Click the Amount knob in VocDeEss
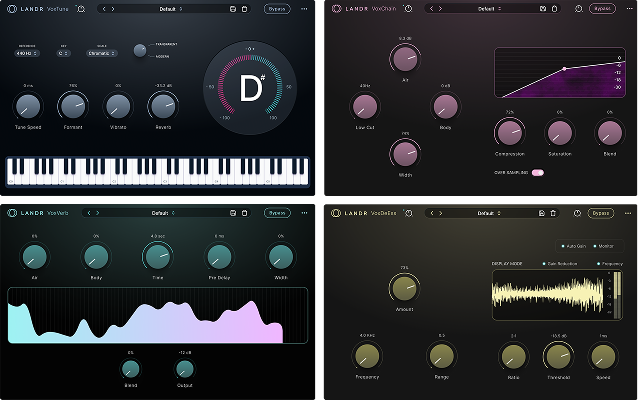Viewport: 638px width, 400px height. click(404, 287)
